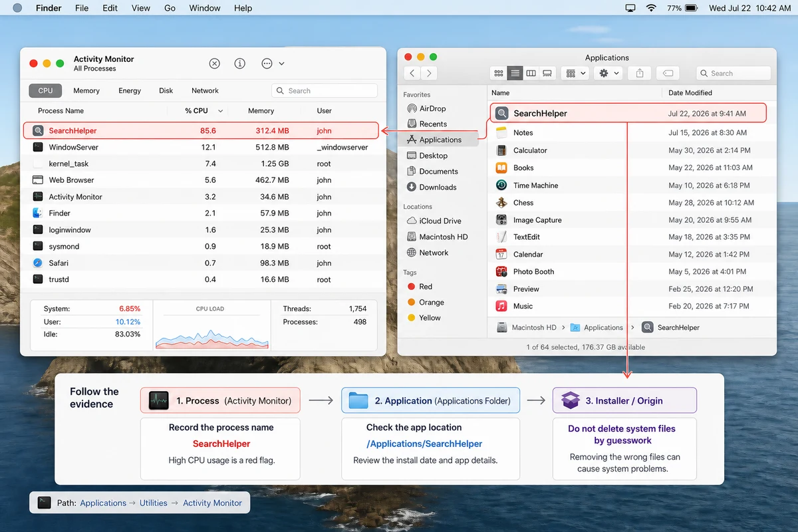Select AirDrop in the Finder sidebar
The width and height of the screenshot is (798, 532).
[432, 108]
